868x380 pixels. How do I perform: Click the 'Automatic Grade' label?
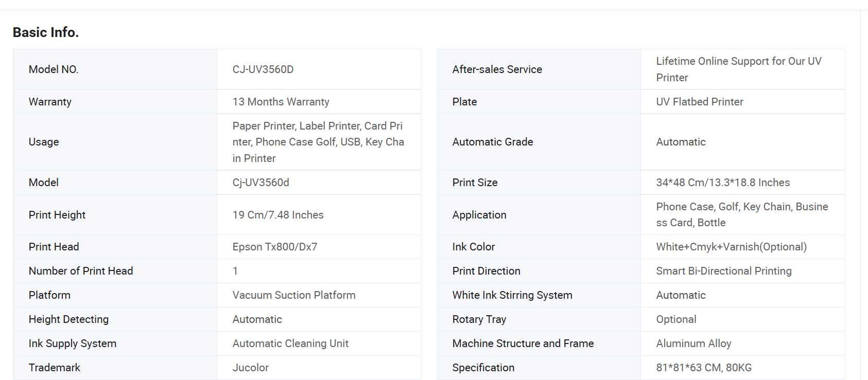[493, 142]
